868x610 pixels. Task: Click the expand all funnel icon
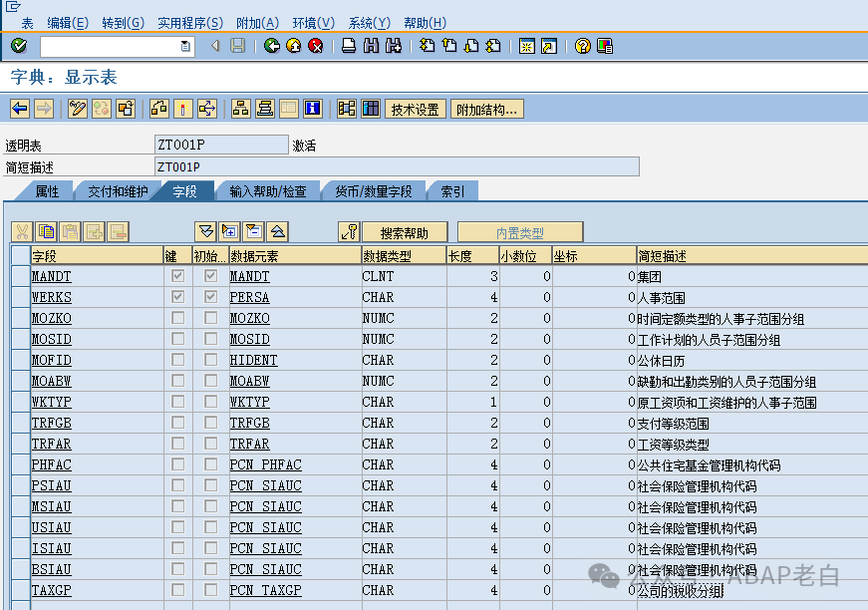pyautogui.click(x=205, y=231)
